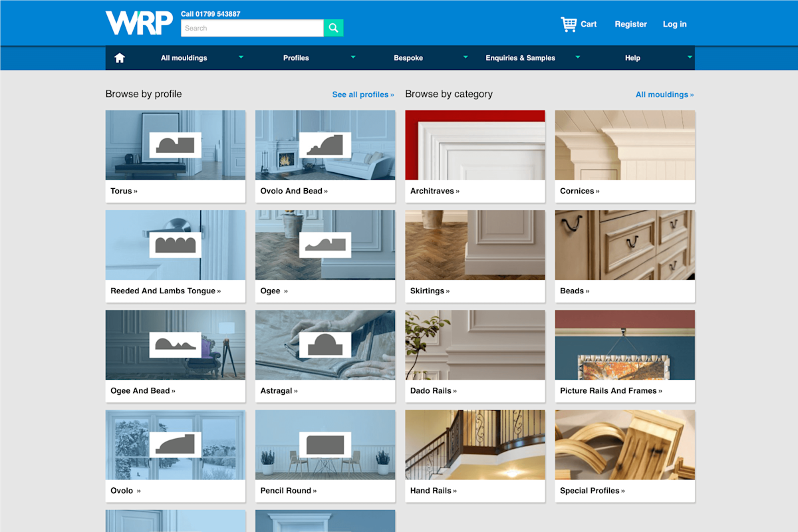The image size is (798, 532).
Task: Click the Picture Rails And Frames » link
Action: tap(611, 390)
